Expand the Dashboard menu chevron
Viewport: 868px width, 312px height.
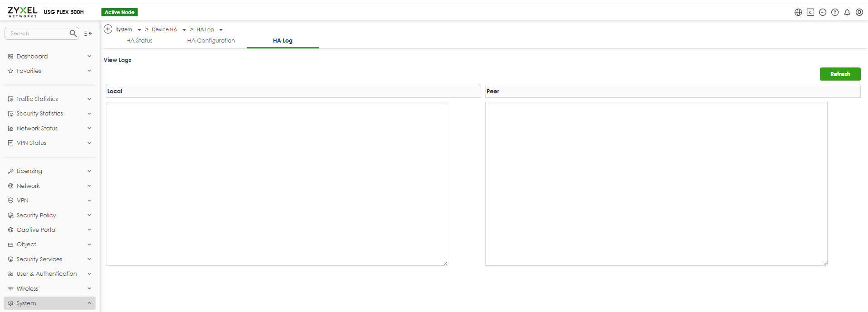pos(89,56)
